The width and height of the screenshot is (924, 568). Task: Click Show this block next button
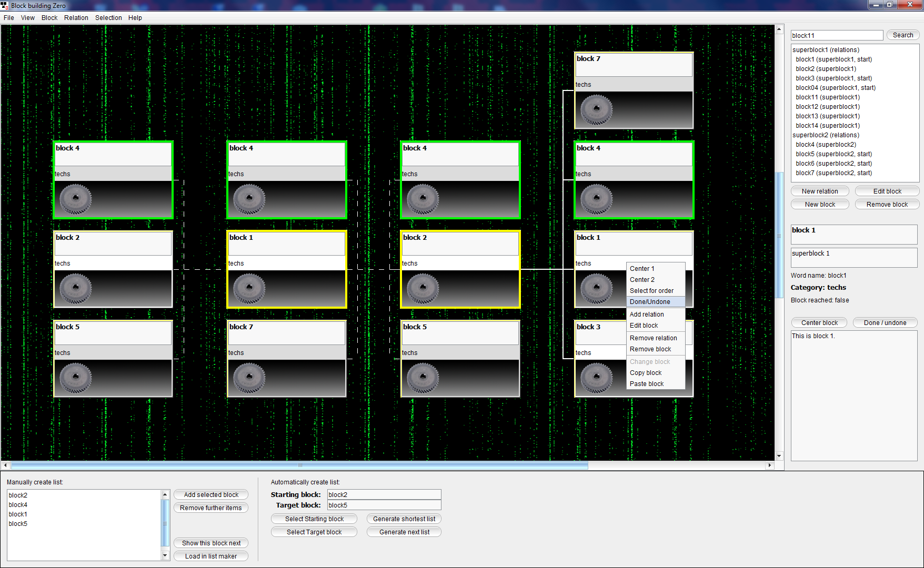tap(211, 543)
